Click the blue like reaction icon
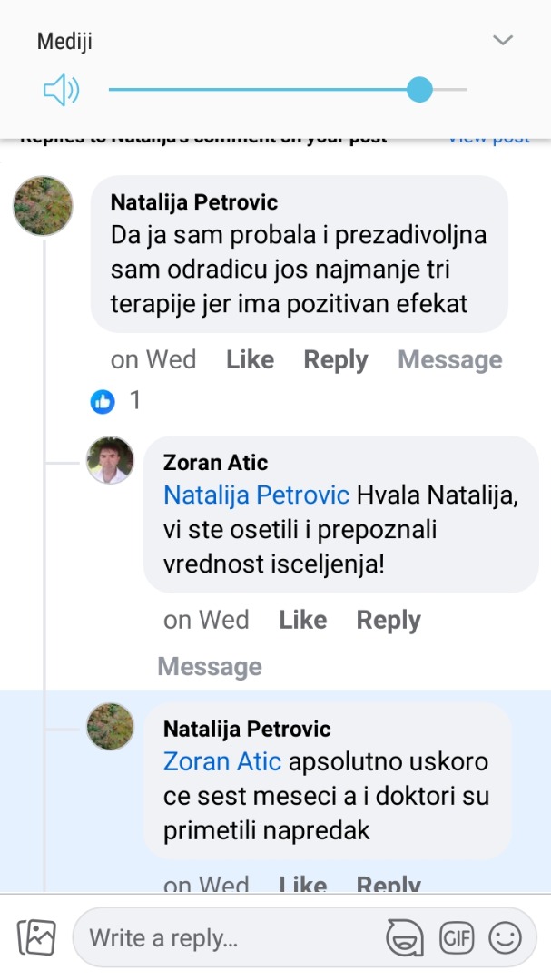Viewport: 551px width, 980px height. 103,401
